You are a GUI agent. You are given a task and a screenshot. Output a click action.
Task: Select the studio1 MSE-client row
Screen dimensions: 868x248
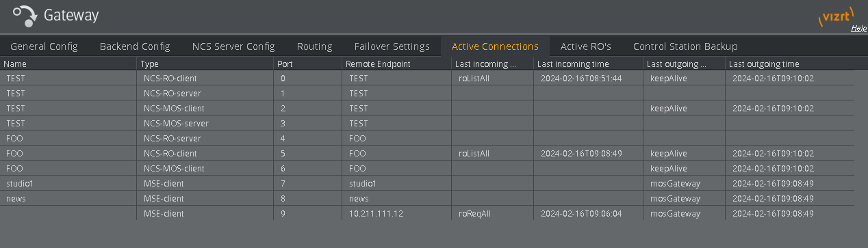tap(427, 184)
